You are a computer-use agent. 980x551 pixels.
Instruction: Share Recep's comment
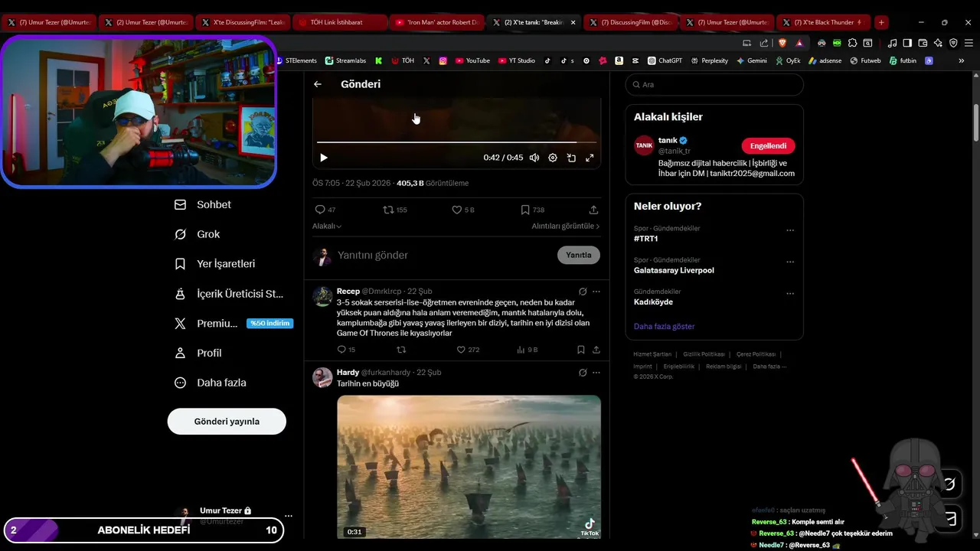(x=596, y=350)
